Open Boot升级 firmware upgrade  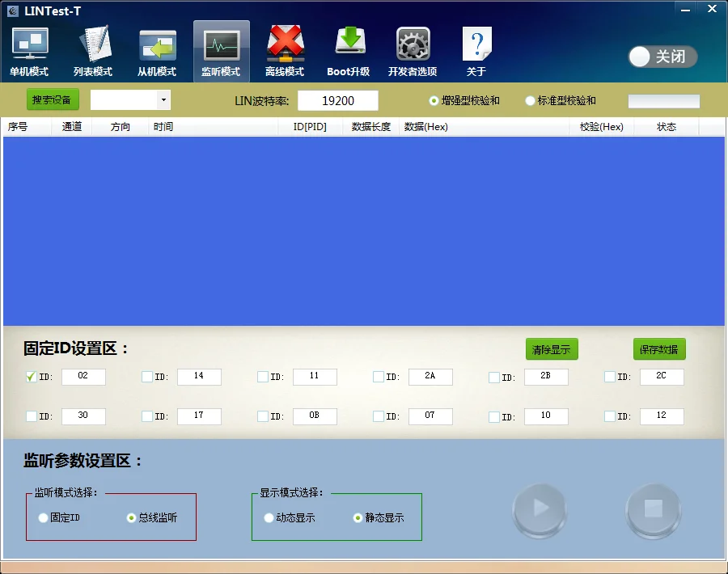349,52
